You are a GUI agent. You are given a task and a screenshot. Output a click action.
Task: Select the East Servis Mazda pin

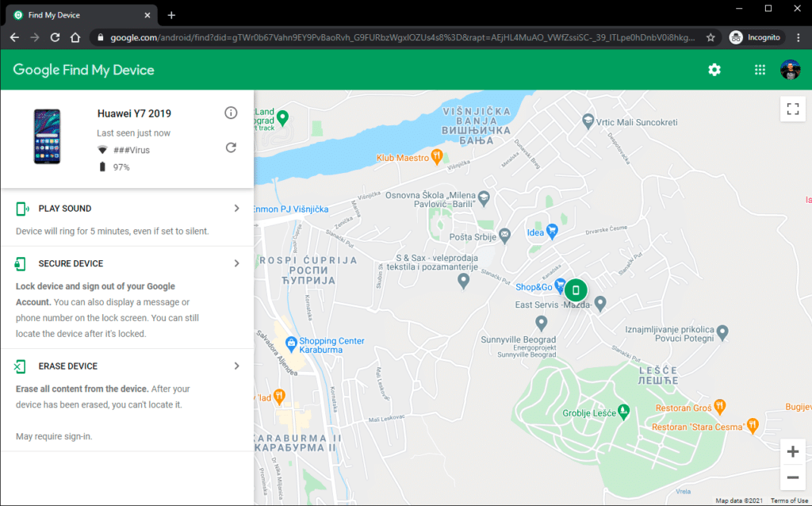[600, 302]
